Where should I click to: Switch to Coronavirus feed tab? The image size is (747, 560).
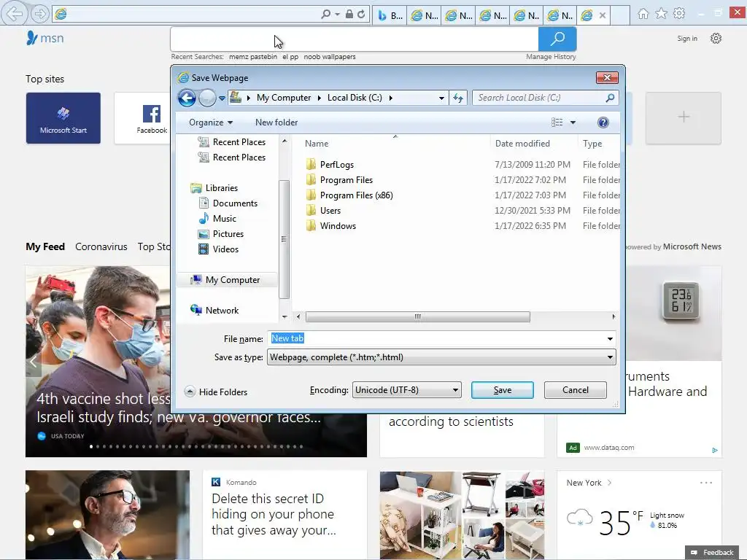tap(101, 246)
